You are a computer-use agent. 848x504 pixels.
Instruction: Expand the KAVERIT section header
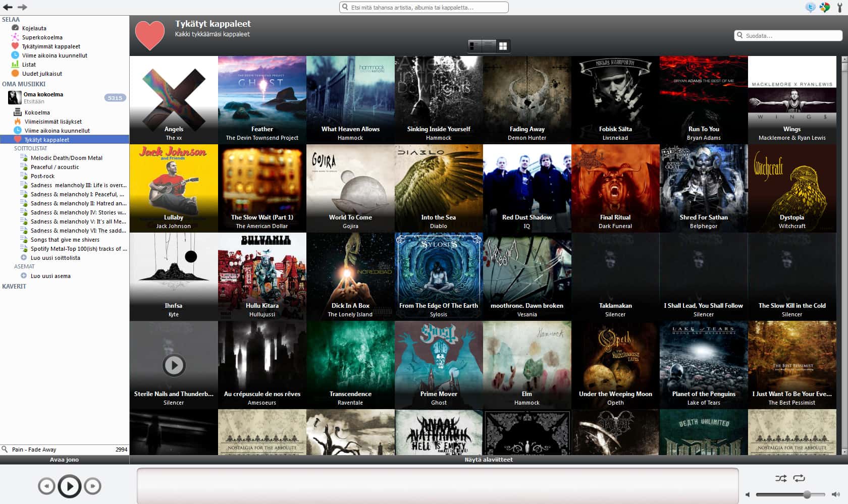[14, 286]
